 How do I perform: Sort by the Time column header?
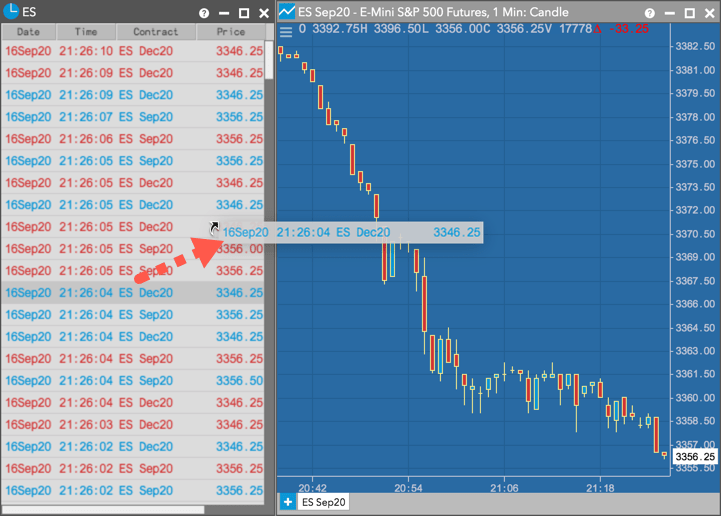(x=86, y=32)
